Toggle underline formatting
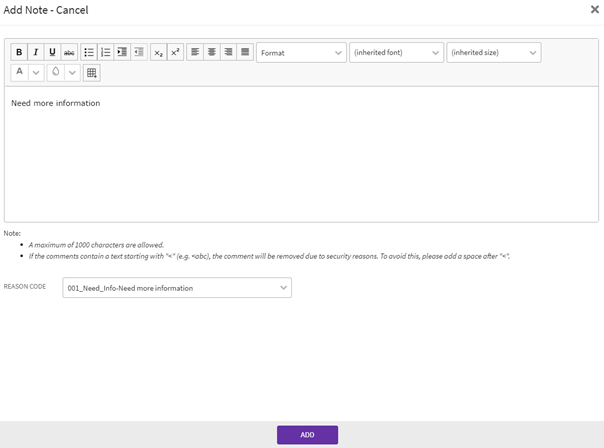This screenshot has height=448, width=604. 52,52
